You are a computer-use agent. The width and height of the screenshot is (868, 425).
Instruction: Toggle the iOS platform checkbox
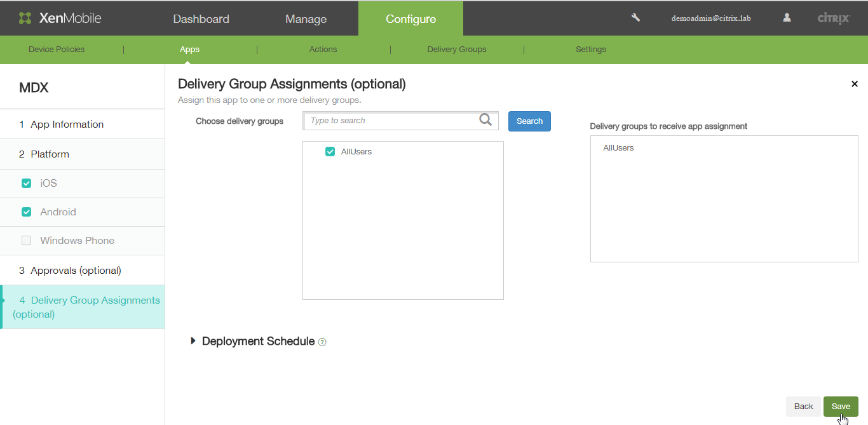pyautogui.click(x=26, y=183)
